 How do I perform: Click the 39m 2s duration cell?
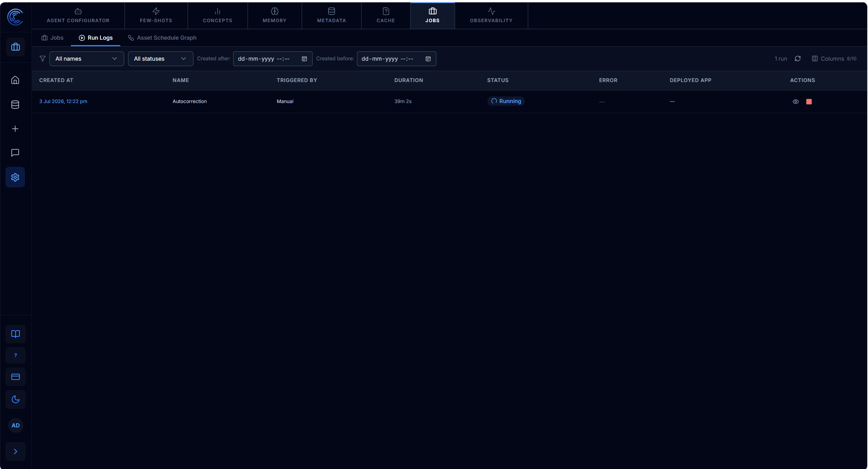[403, 101]
